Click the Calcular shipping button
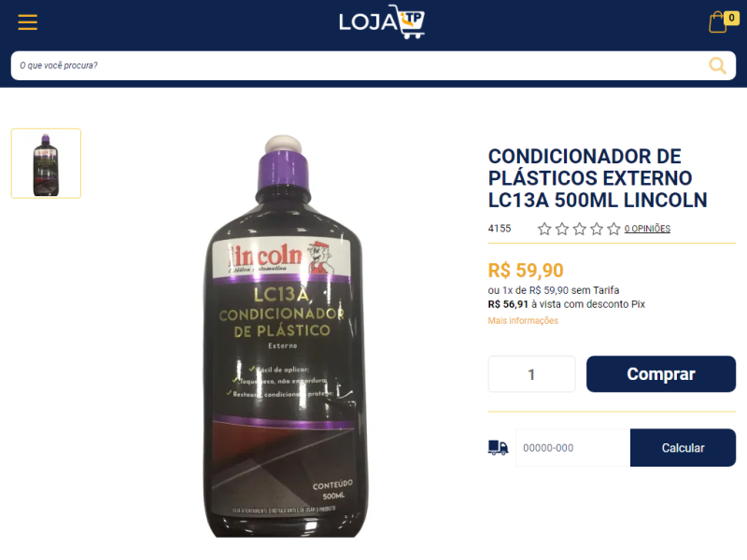747x560 pixels. (683, 448)
